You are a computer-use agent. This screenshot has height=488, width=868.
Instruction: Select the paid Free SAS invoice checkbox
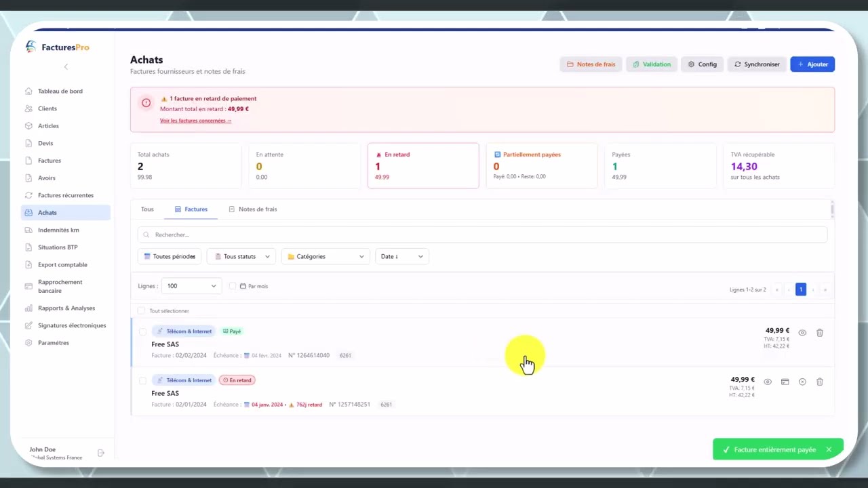click(x=142, y=331)
